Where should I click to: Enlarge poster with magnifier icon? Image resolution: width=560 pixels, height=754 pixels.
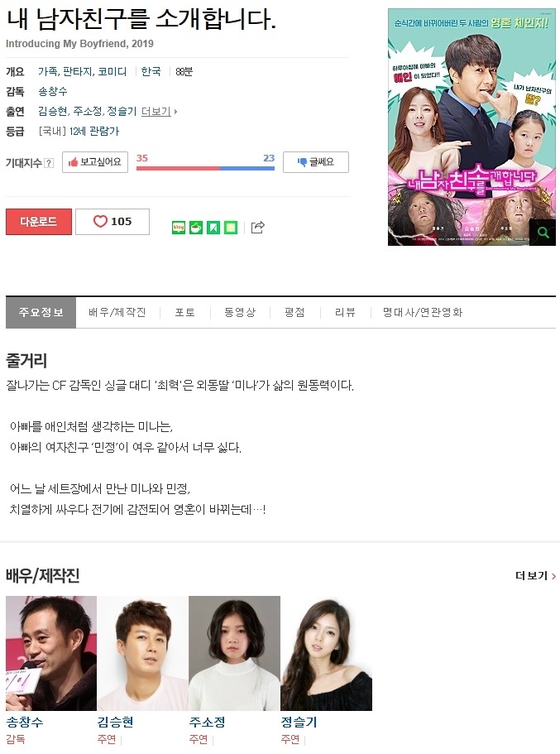point(543,233)
